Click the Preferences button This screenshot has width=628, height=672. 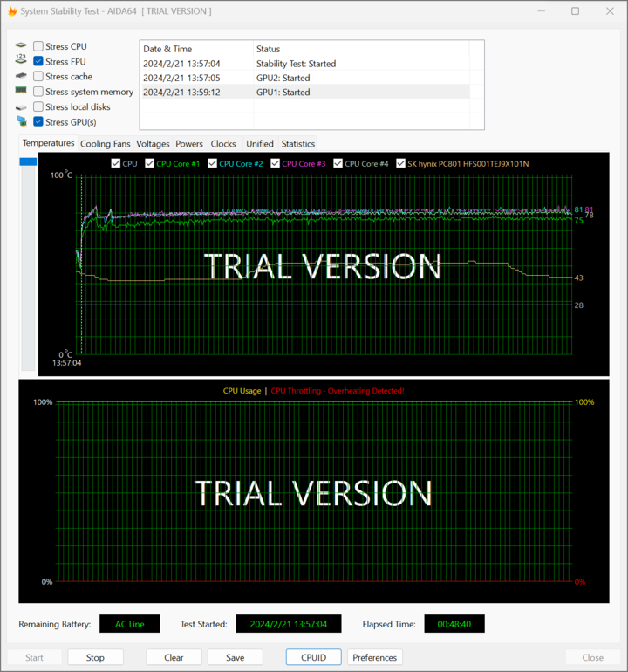pyautogui.click(x=374, y=657)
